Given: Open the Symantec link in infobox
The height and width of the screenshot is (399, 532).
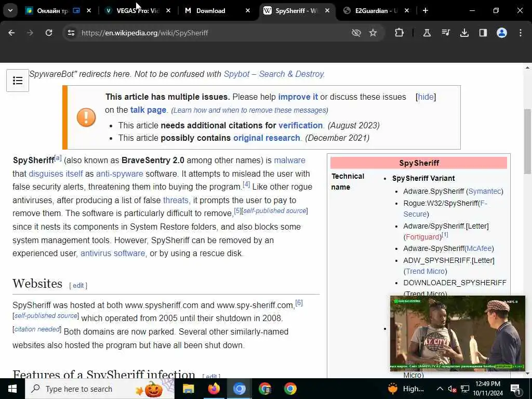Looking at the screenshot, I should pos(485,191).
